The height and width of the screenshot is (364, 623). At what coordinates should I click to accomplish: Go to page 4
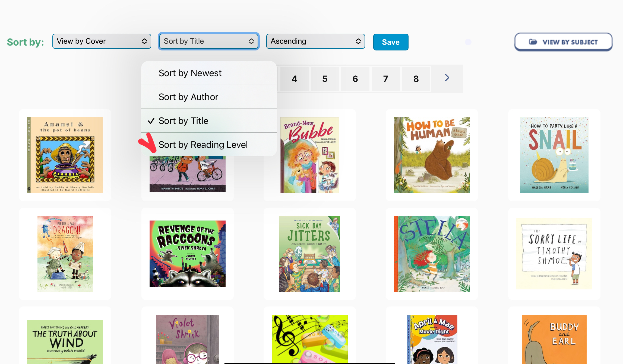point(294,79)
